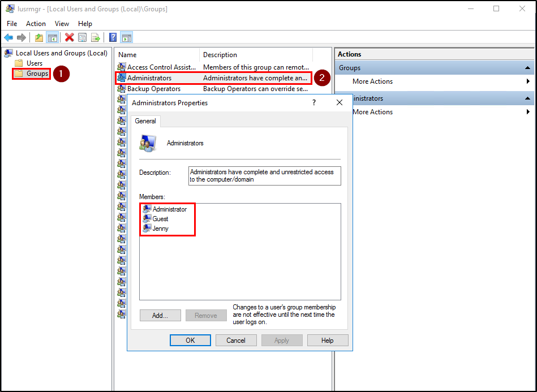Toggle Show/Hide Console Tree icon
537x392 pixels.
click(52, 37)
